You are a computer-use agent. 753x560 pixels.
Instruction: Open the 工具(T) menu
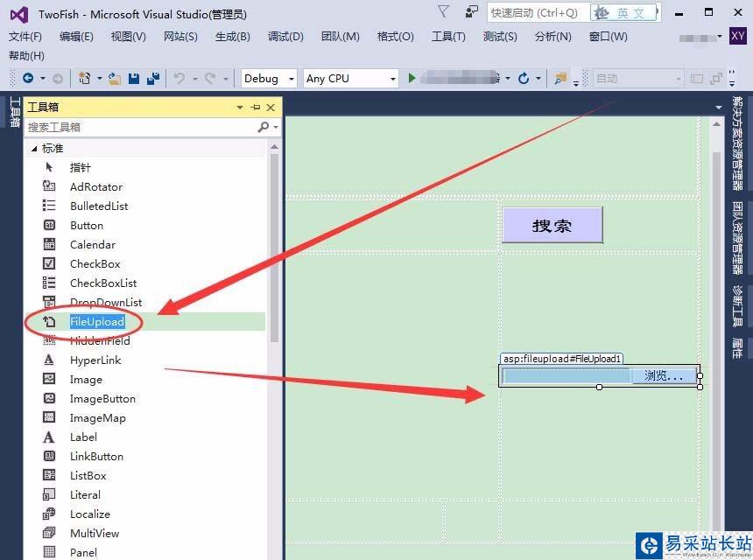point(448,37)
